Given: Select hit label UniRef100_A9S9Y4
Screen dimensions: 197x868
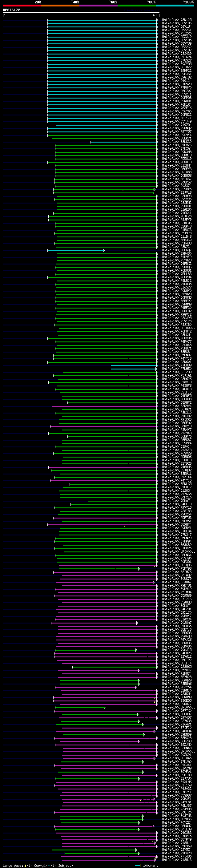Looking at the screenshot, I should coord(176,135).
